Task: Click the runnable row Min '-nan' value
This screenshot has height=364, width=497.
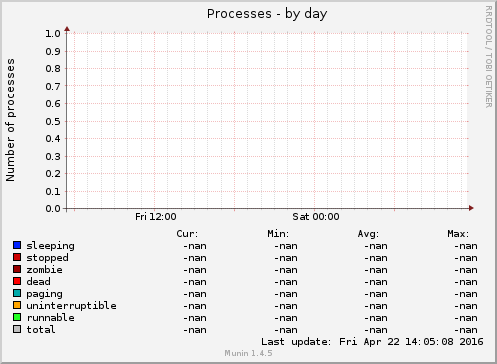Action: point(286,318)
